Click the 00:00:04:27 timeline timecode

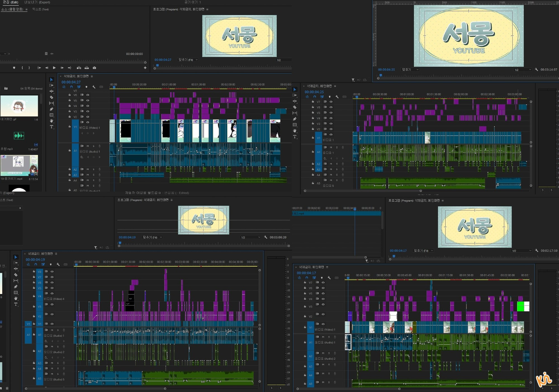71,82
